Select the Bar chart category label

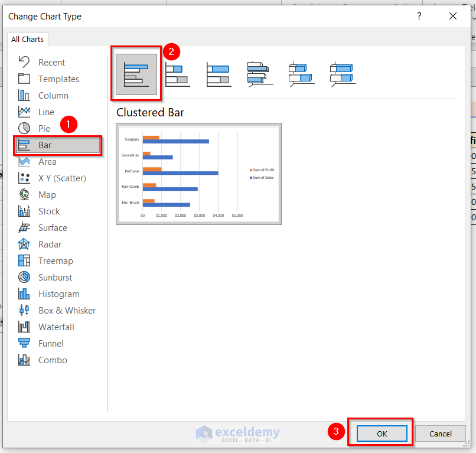click(x=45, y=145)
